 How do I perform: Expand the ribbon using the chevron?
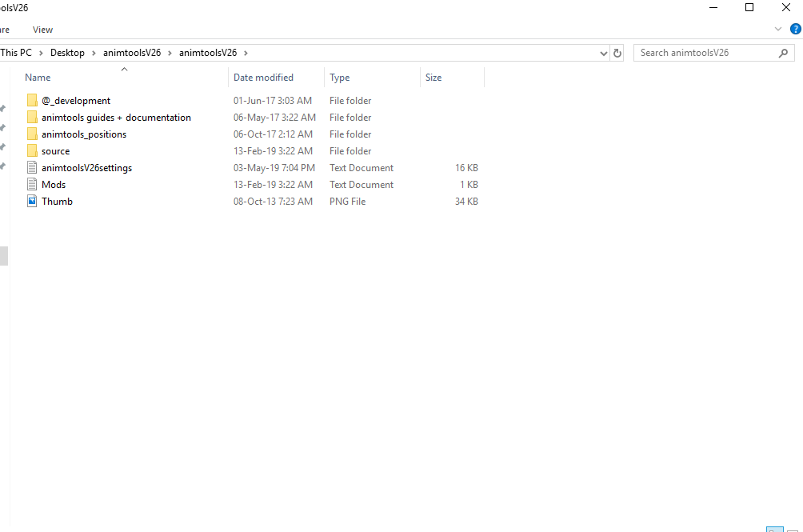[779, 29]
